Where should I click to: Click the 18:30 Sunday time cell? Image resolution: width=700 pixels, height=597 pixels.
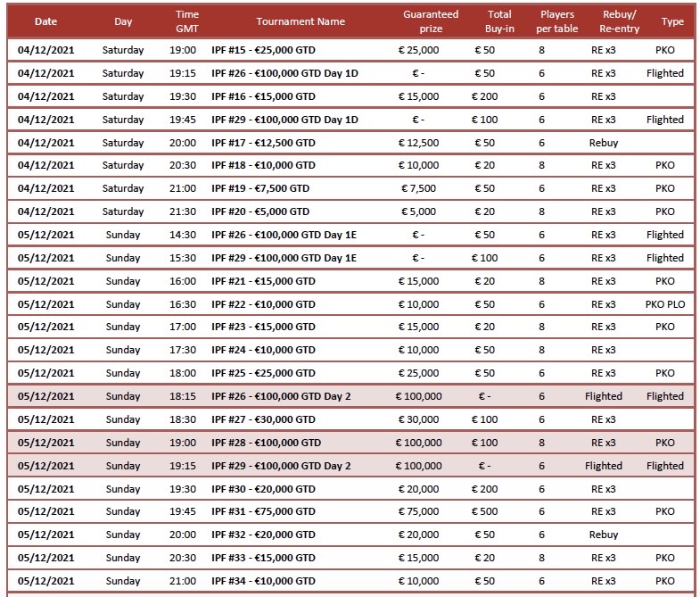coord(183,420)
